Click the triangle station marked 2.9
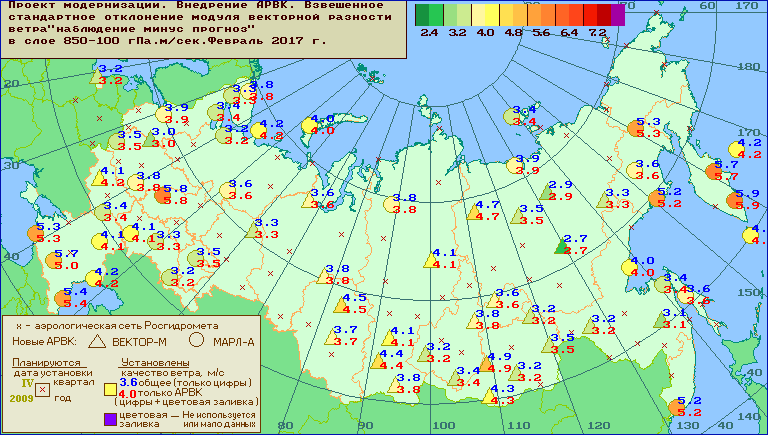 547,192
